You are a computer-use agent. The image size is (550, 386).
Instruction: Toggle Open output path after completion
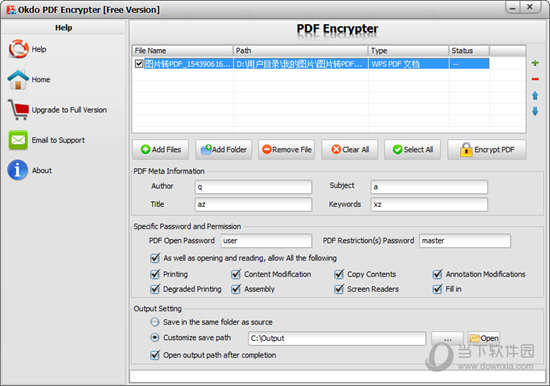(155, 355)
